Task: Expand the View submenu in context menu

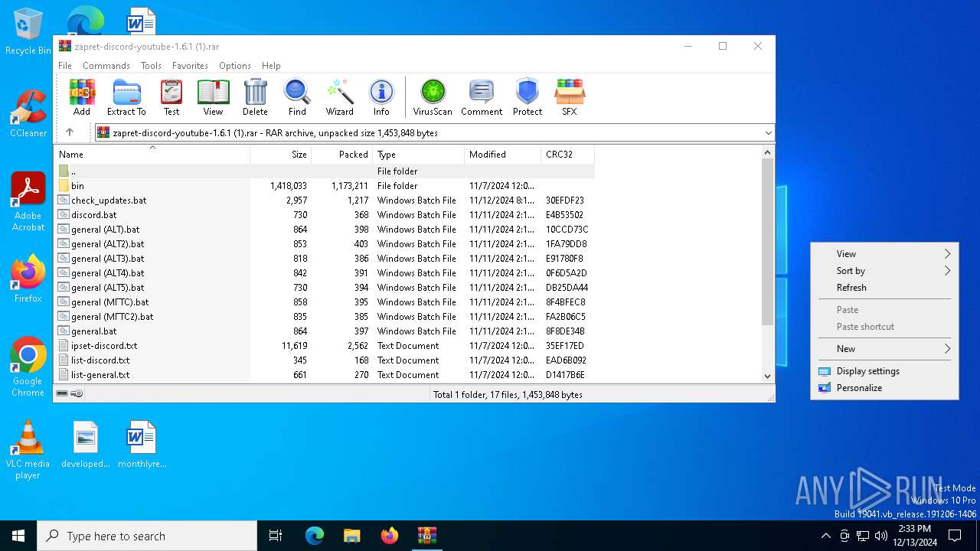Action: tap(885, 254)
